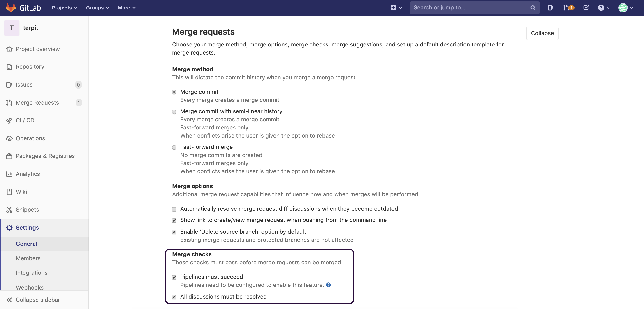Click the help question mark icon
This screenshot has width=644, height=309.
tap(602, 8)
